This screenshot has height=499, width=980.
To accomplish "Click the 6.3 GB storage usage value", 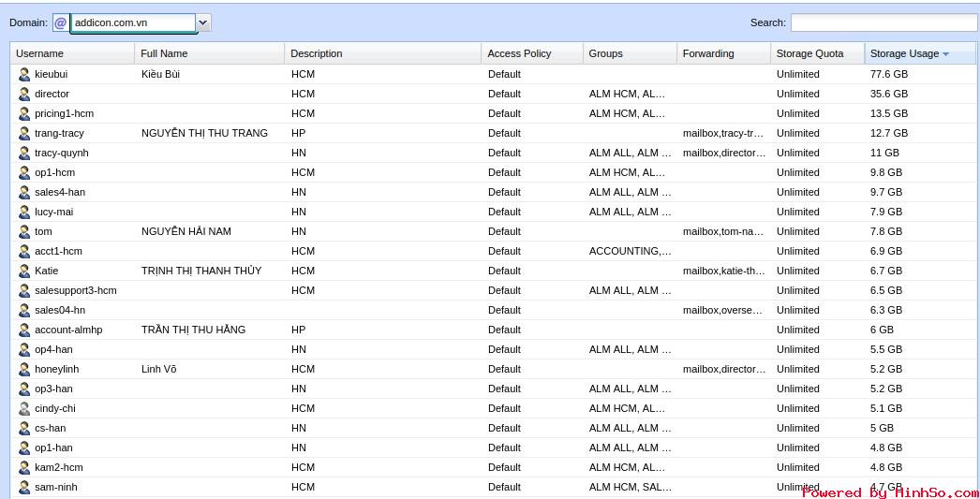I will click(x=886, y=311).
